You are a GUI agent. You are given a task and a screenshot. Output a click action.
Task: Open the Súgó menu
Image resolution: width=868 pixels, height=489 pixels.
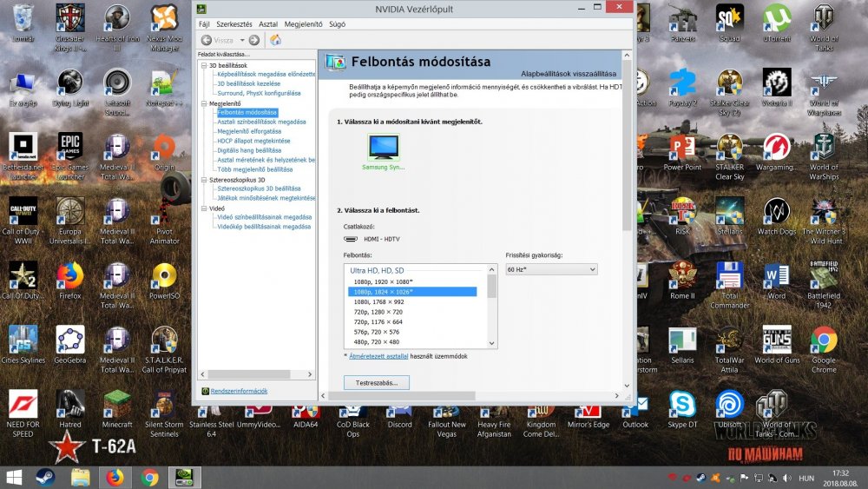click(x=337, y=24)
